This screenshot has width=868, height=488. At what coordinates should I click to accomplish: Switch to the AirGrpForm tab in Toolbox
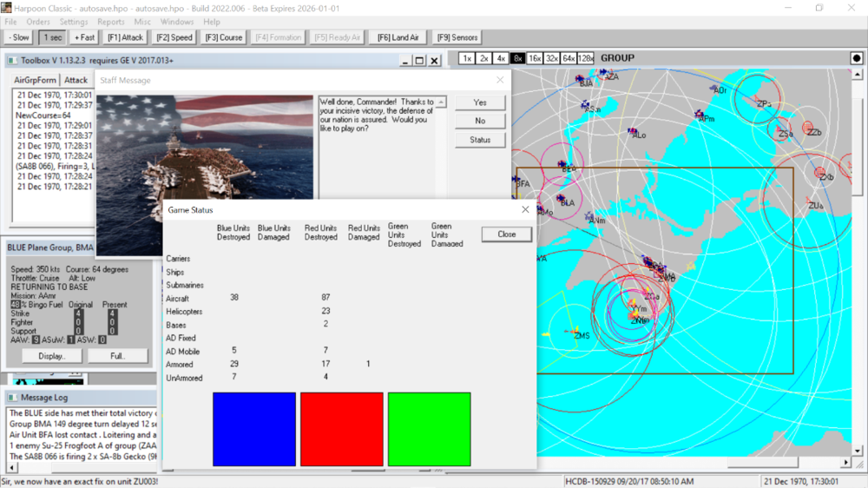tap(35, 80)
